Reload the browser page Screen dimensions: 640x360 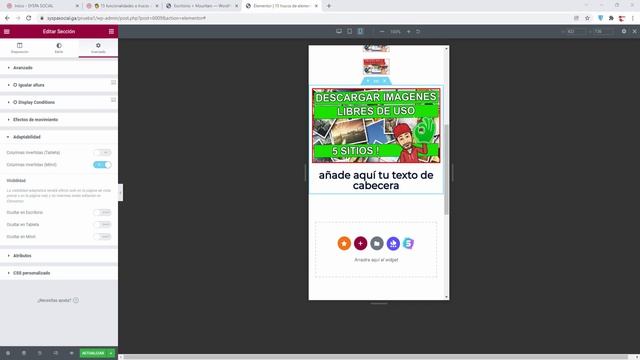(29, 18)
